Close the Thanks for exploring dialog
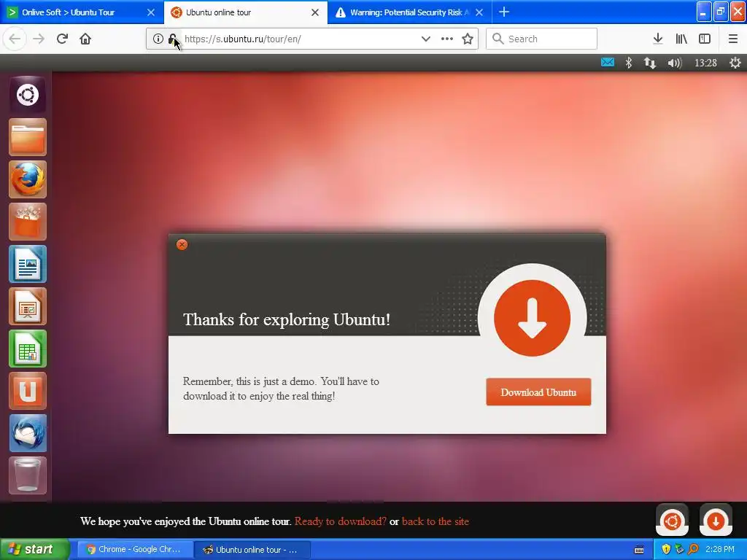This screenshot has height=560, width=747. (182, 245)
